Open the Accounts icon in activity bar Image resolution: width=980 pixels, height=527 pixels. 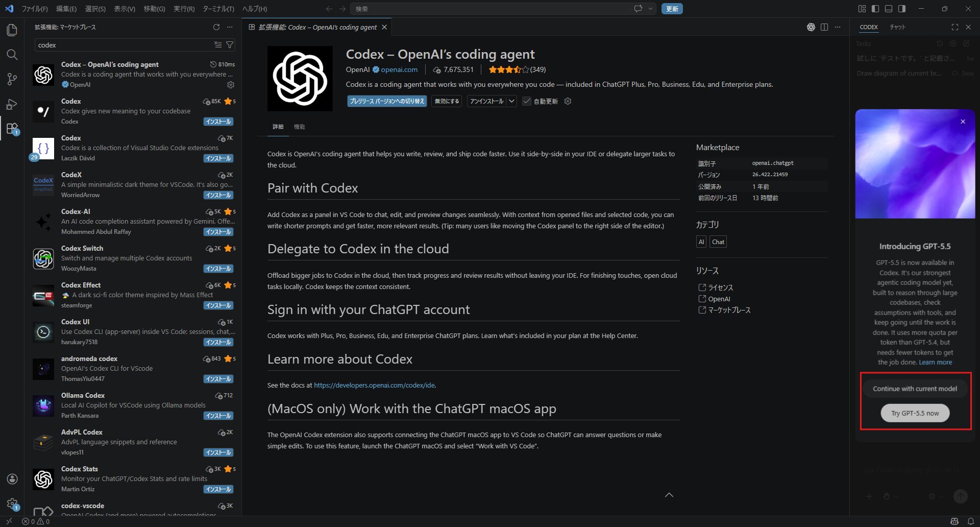(12, 479)
